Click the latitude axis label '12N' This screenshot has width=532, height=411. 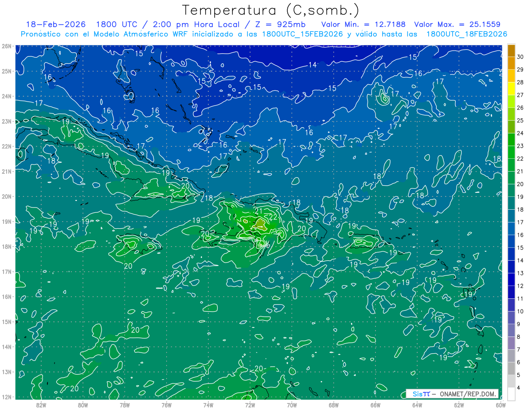point(7,397)
